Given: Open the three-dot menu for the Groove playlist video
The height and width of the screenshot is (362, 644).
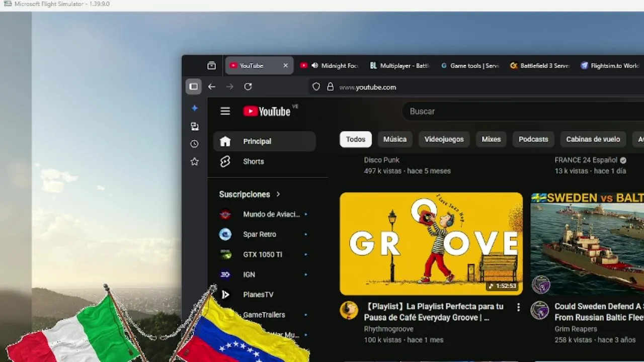Looking at the screenshot, I should [x=518, y=307].
